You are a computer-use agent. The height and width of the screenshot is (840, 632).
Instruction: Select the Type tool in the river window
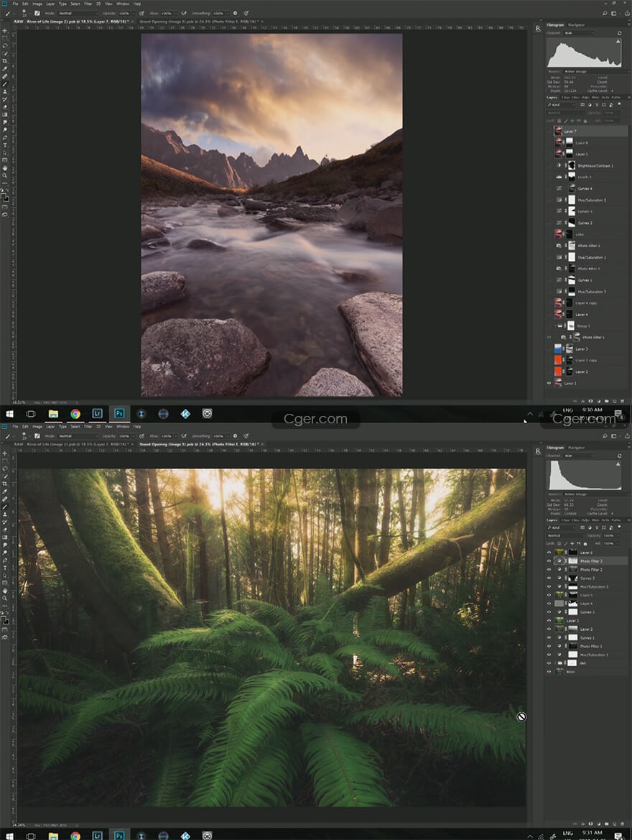tap(5, 144)
